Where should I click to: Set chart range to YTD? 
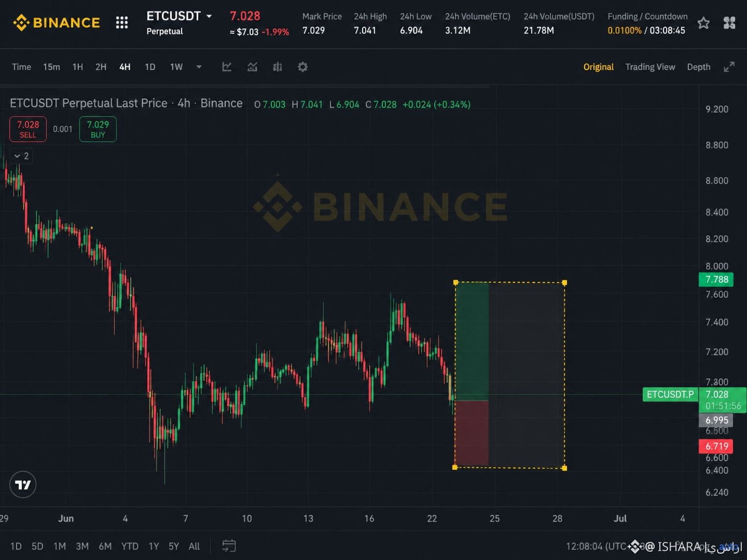[130, 546]
